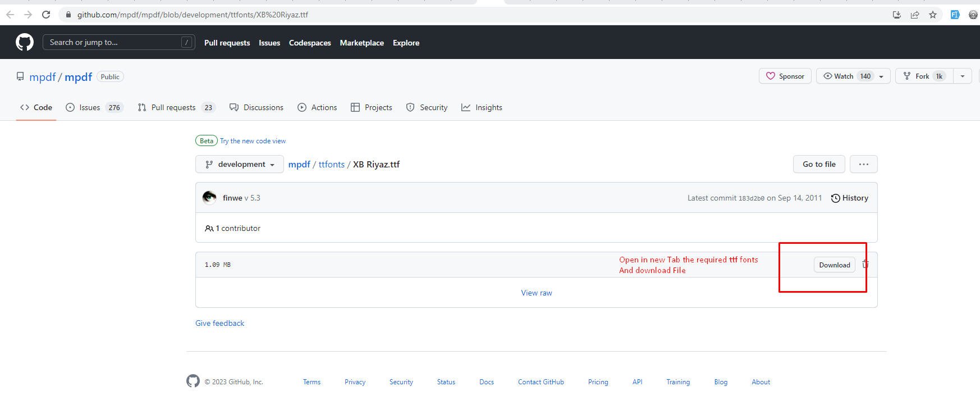Open the Issues tab
The height and width of the screenshot is (418, 980).
tap(94, 107)
